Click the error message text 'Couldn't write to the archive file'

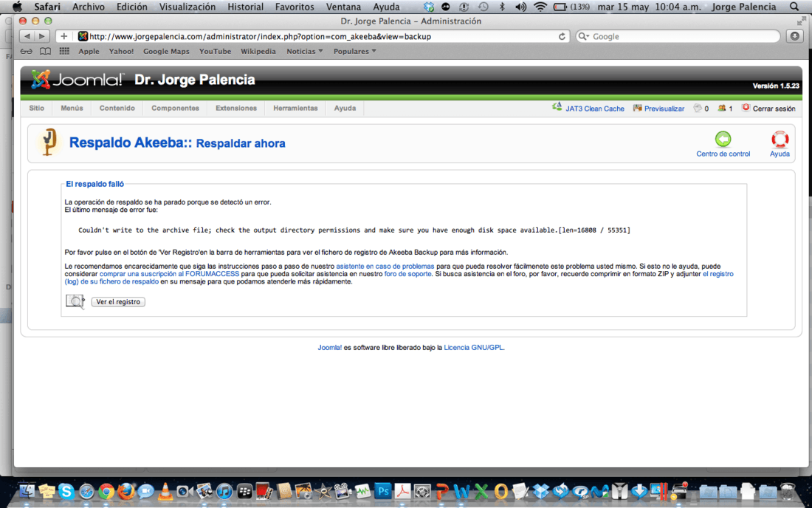(354, 230)
